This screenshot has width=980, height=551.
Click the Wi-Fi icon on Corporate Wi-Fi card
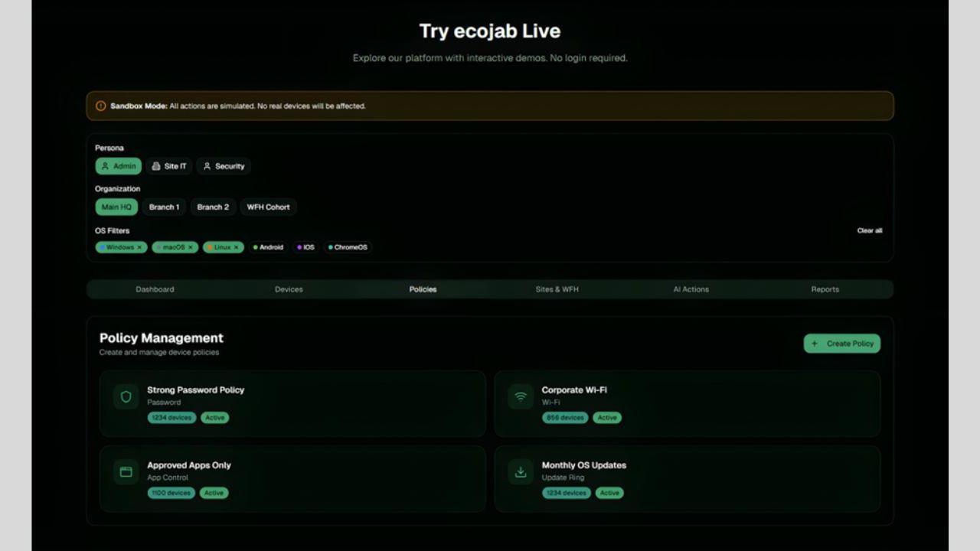(521, 396)
